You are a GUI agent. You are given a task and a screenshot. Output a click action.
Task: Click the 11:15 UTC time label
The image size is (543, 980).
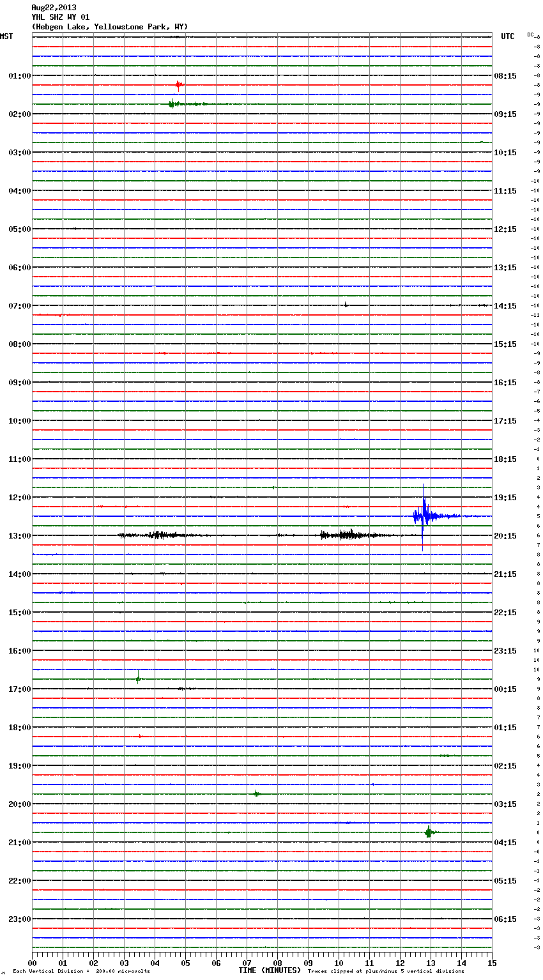tap(505, 191)
